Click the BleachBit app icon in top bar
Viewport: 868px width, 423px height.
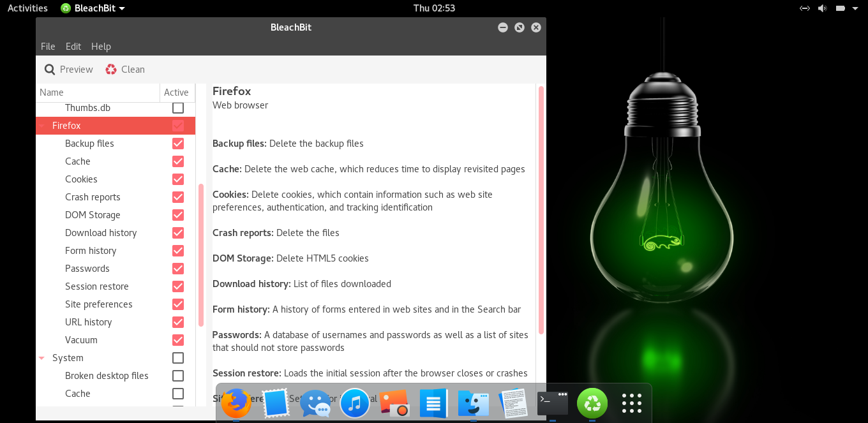[66, 8]
